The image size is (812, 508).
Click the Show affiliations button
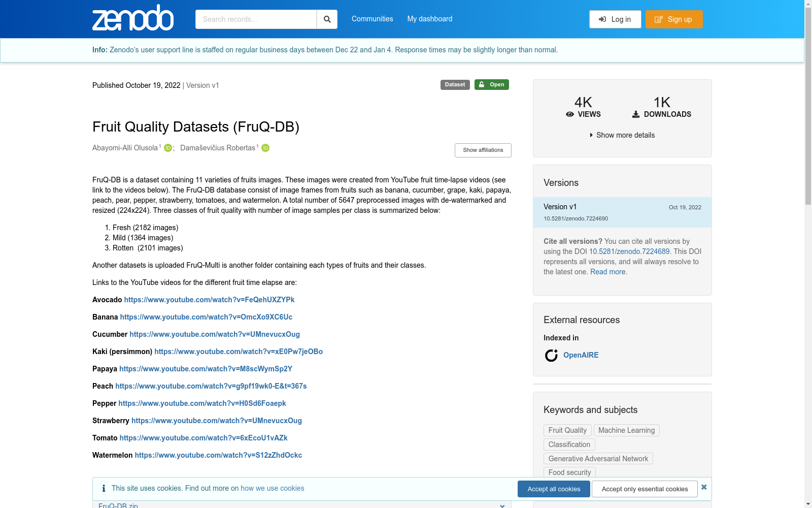pos(483,150)
